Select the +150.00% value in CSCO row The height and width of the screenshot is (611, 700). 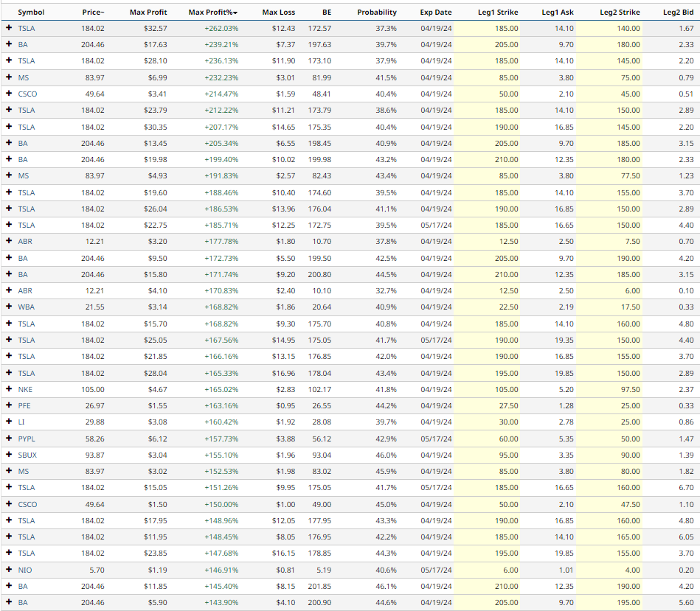221,504
